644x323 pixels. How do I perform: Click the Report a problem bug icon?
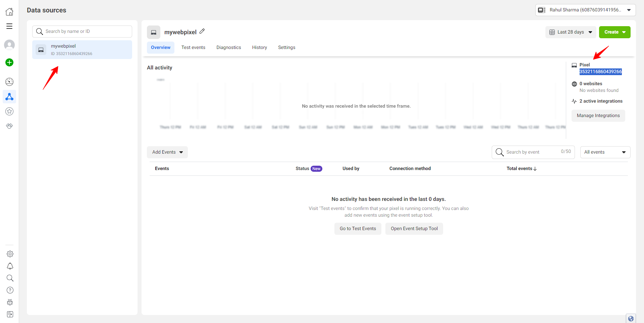10,302
